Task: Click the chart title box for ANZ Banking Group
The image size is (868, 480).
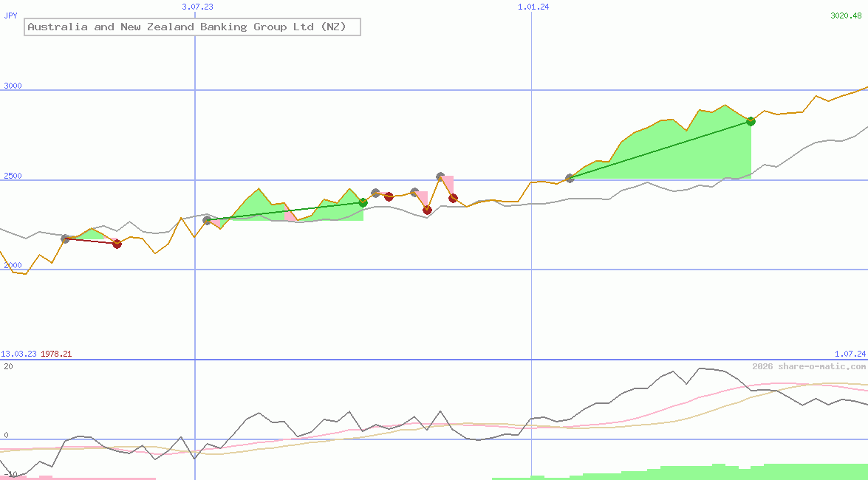Action: [192, 27]
